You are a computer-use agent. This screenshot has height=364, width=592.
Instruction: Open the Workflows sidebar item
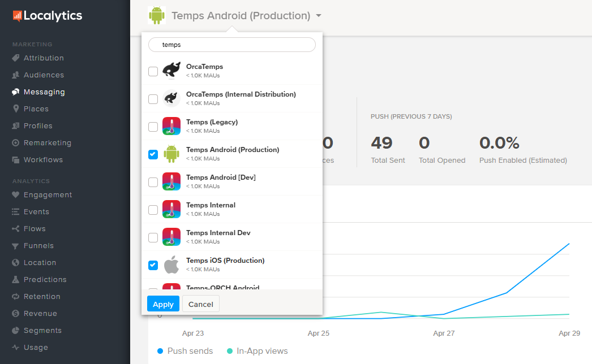coord(43,160)
